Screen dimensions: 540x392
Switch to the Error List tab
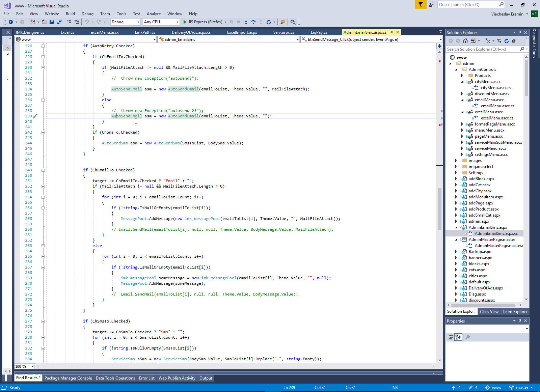click(x=146, y=378)
